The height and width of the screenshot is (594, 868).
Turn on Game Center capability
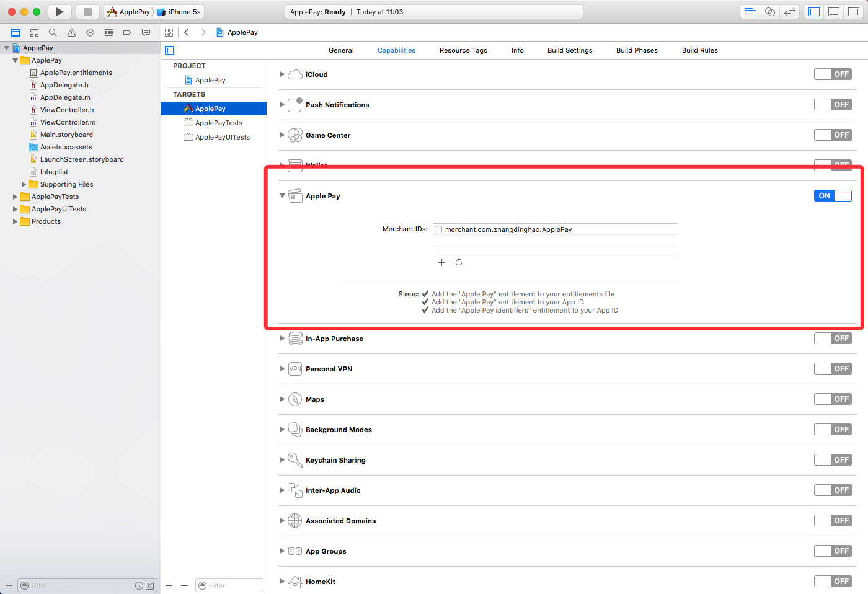click(x=833, y=135)
